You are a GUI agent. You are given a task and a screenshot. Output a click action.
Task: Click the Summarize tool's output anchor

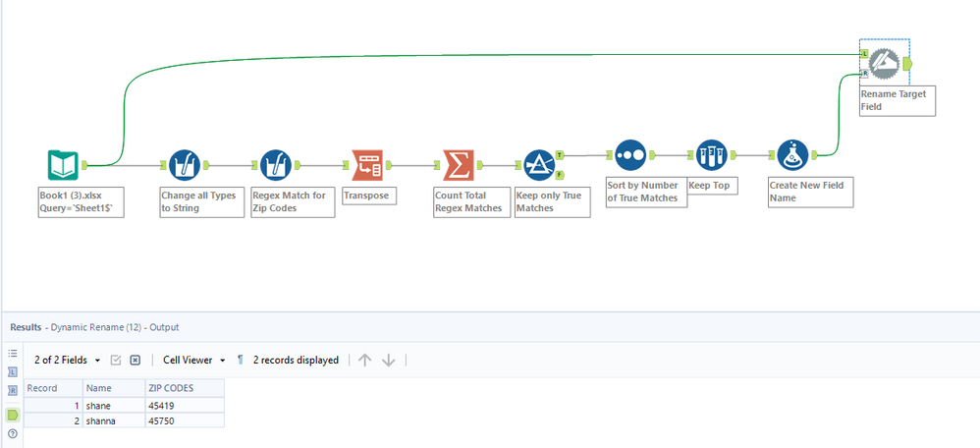[x=480, y=165]
